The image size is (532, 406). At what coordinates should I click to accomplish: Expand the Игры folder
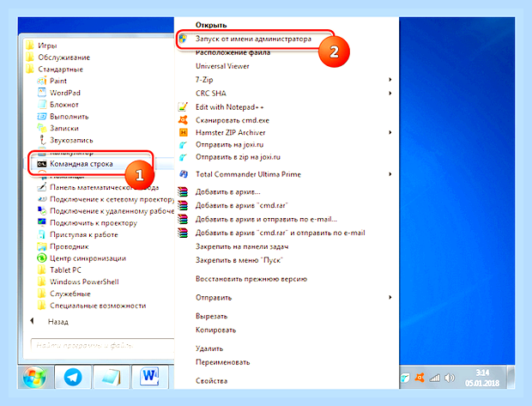pyautogui.click(x=42, y=45)
